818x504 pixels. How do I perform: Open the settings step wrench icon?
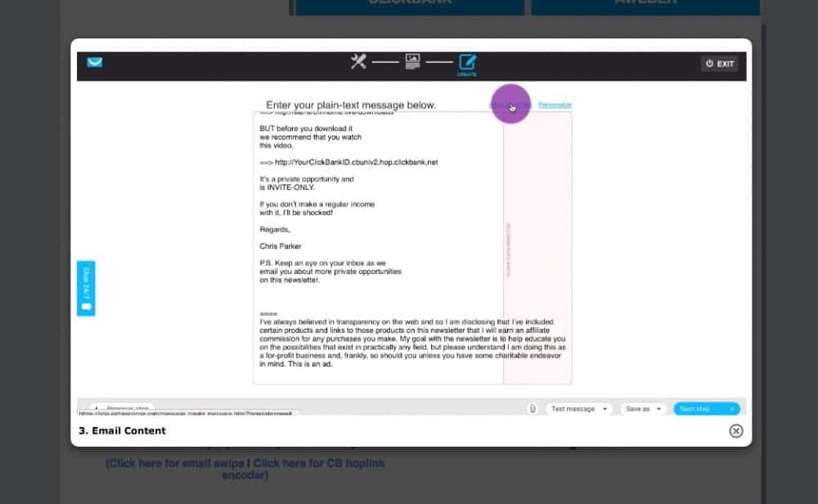click(x=358, y=61)
